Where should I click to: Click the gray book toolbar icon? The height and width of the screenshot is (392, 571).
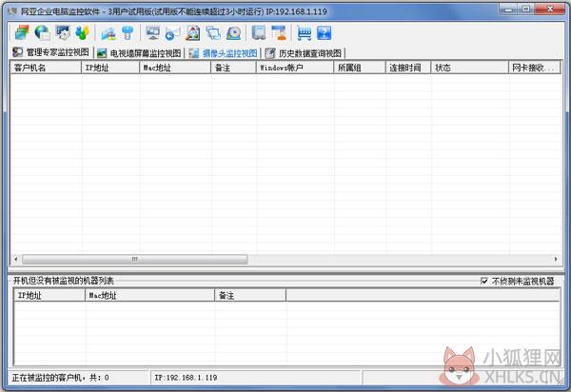coord(259,33)
